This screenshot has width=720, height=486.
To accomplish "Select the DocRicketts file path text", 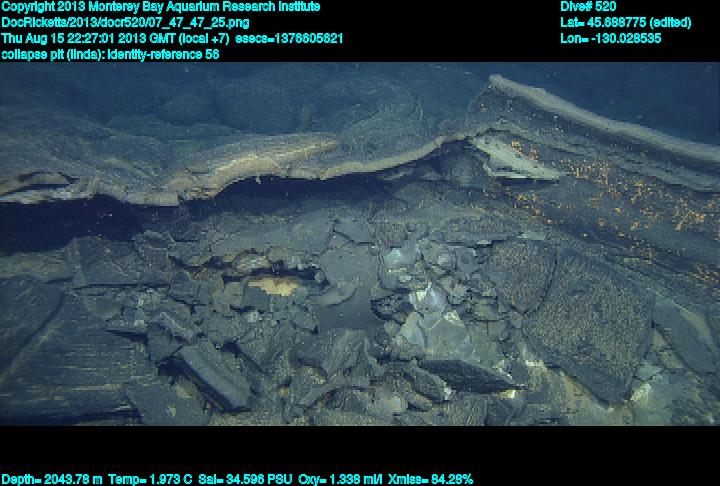I will (125, 23).
